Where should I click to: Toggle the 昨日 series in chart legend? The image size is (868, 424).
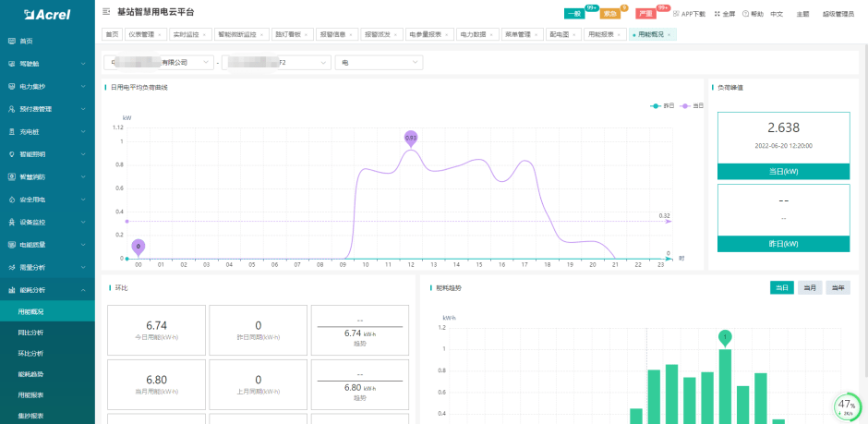(x=662, y=106)
